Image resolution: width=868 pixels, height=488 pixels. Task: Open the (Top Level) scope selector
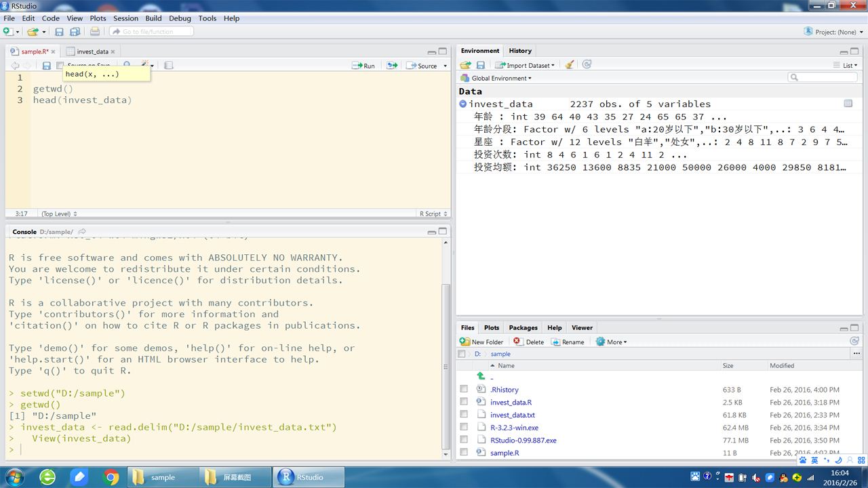(58, 213)
